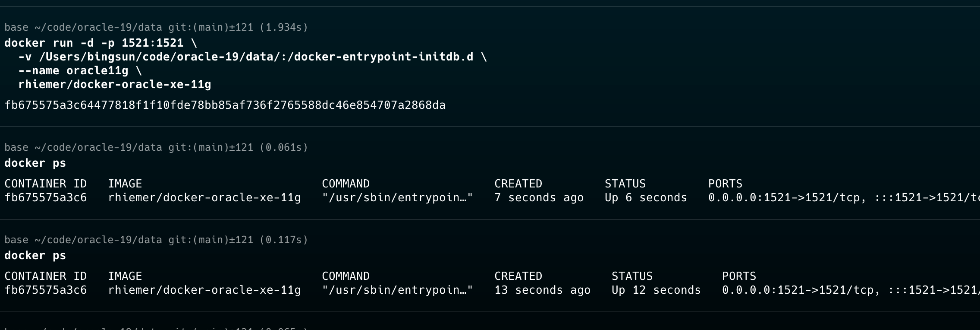Click the -v volume mount path line

tap(253, 57)
